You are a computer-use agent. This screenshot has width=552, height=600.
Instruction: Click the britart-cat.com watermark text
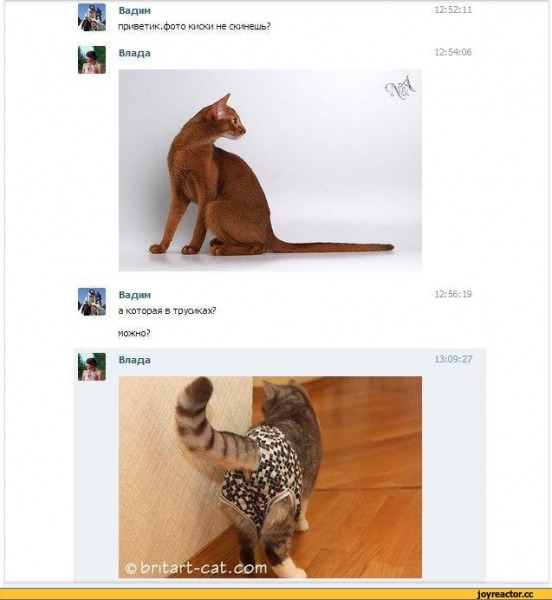pos(196,567)
